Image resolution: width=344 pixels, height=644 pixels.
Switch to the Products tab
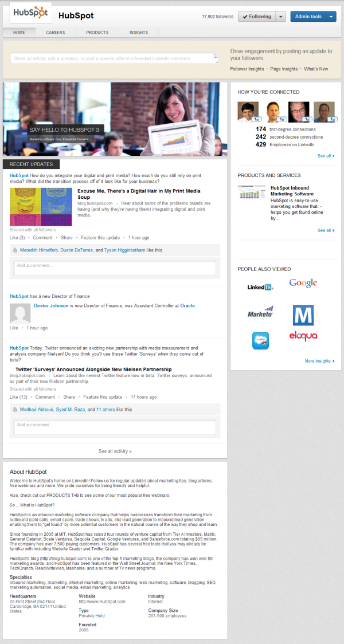pos(97,33)
